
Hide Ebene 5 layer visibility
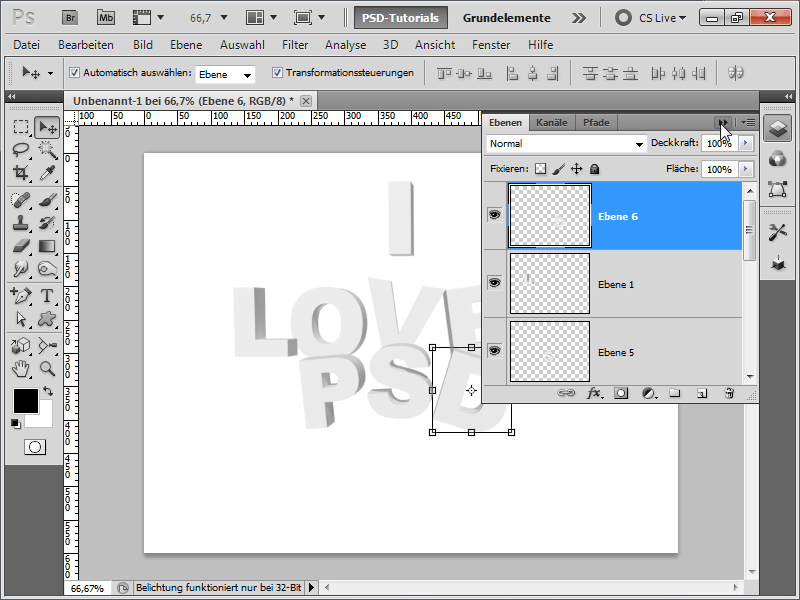[494, 351]
